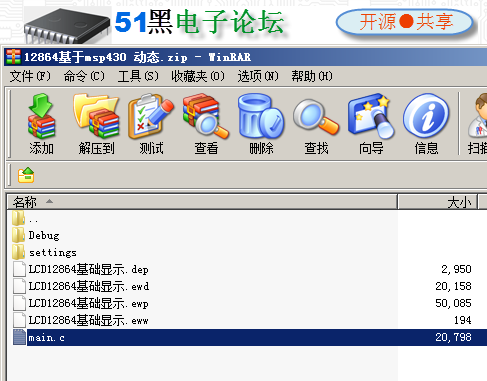
Task: Open the 命令(C) menu
Action: tap(84, 76)
